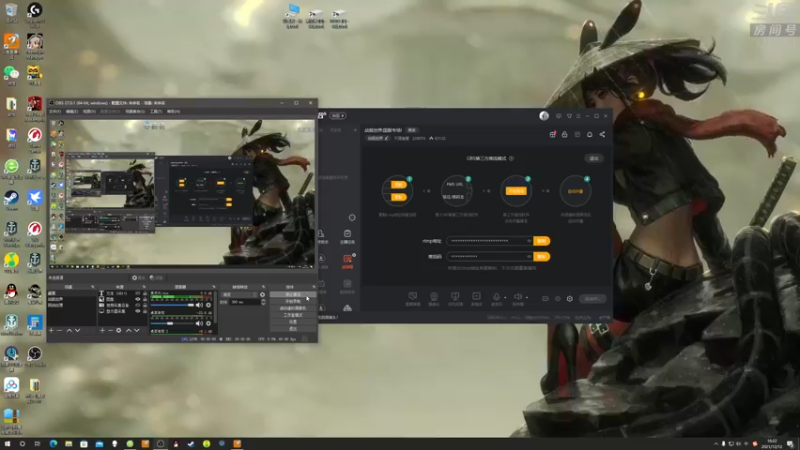
Task: Click Stop Streaming button in OBS controls
Action: (293, 294)
